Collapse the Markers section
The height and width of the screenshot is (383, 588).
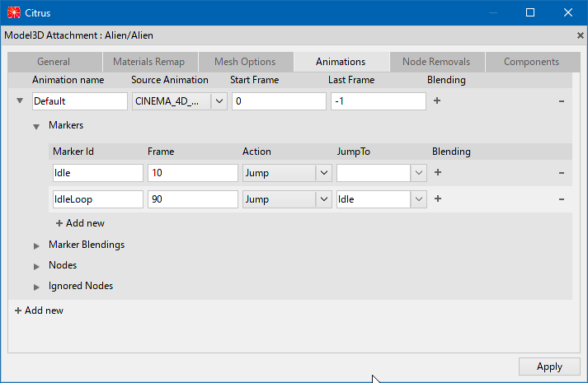36,126
